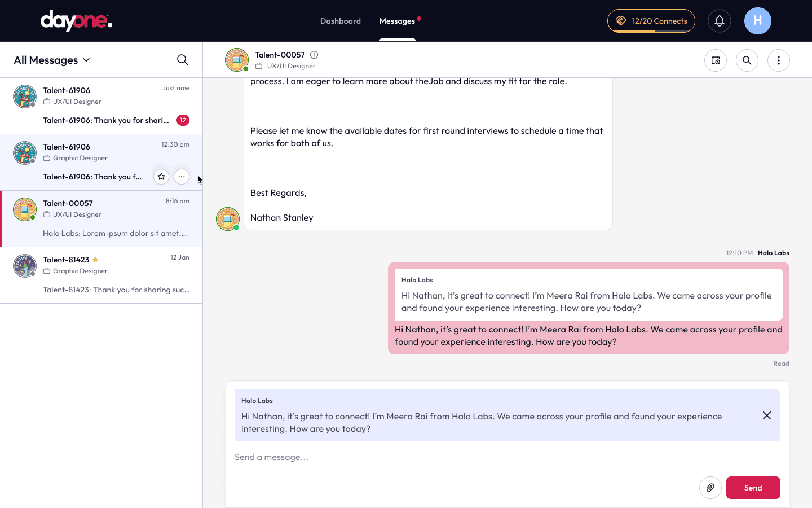Open the Talent-61906 Graphic Designer conversation
This screenshot has width=812, height=508.
[101, 163]
